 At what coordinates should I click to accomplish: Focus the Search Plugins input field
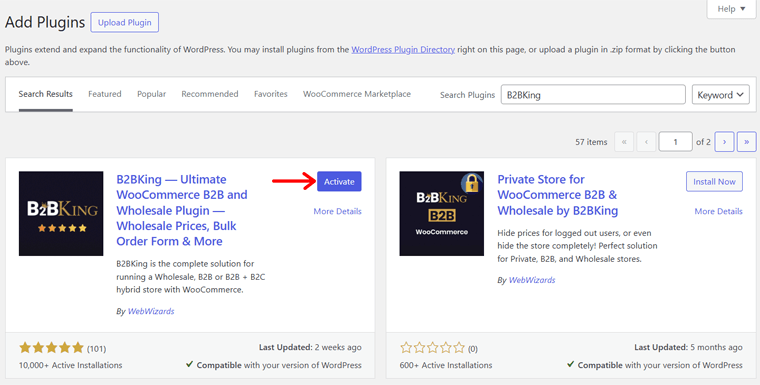(593, 95)
